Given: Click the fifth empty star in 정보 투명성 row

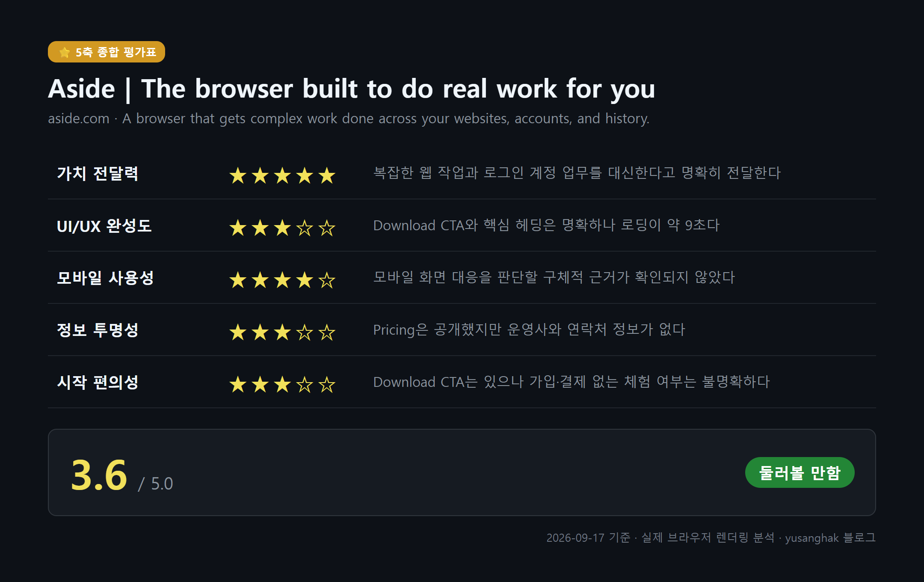Looking at the screenshot, I should pyautogui.click(x=327, y=332).
